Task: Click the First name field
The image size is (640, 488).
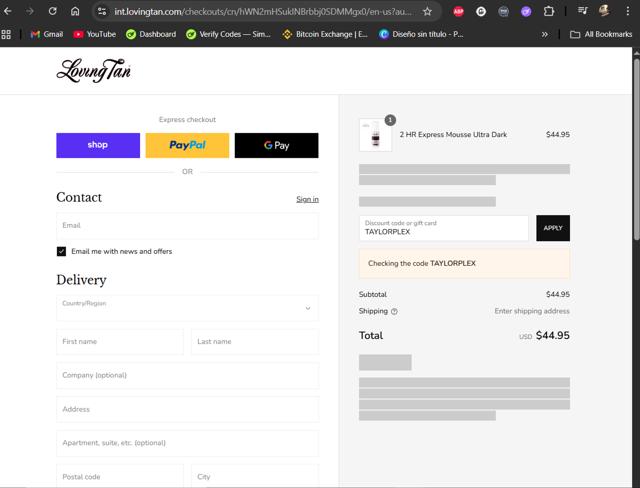Action: pos(120,342)
